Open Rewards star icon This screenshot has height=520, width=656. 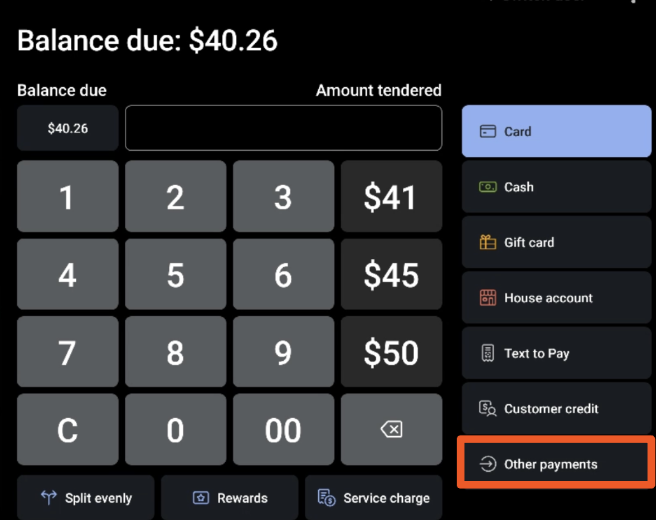click(201, 498)
